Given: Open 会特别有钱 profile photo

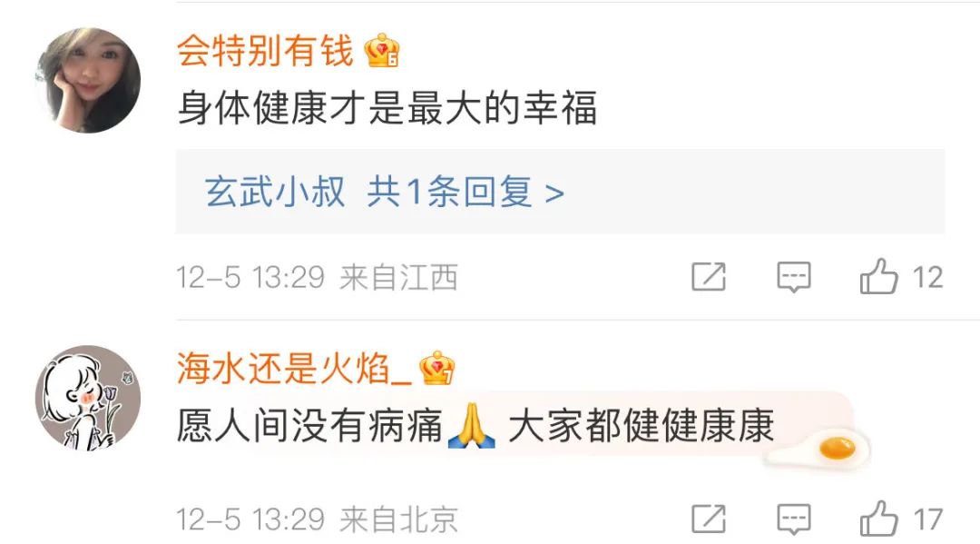Looking at the screenshot, I should [88, 80].
